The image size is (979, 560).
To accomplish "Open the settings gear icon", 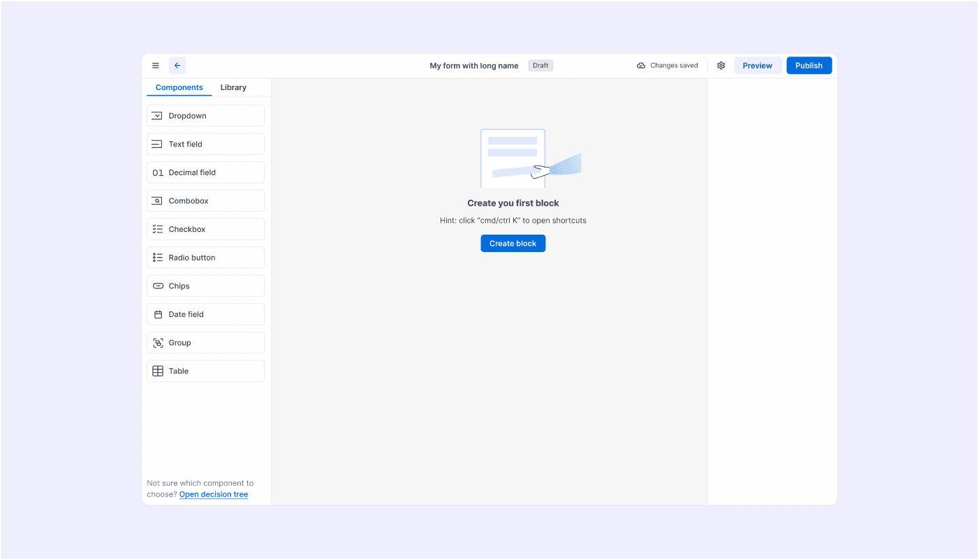I will coord(721,66).
